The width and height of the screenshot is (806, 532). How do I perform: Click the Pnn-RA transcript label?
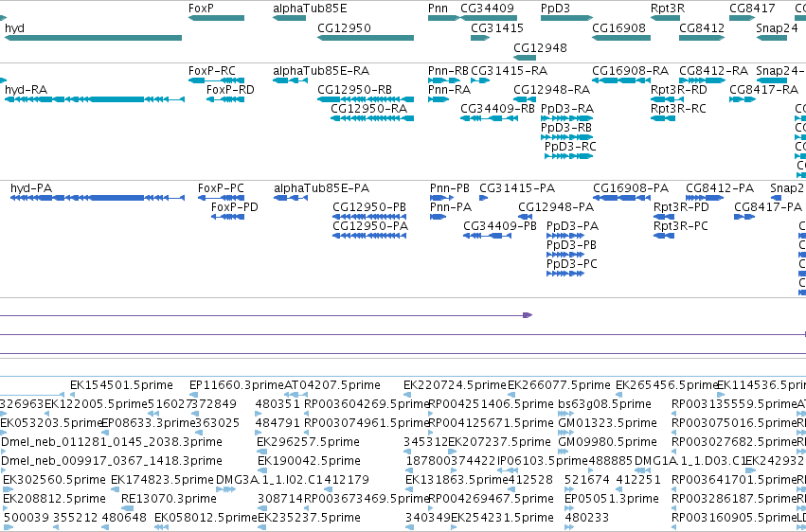coord(449,89)
